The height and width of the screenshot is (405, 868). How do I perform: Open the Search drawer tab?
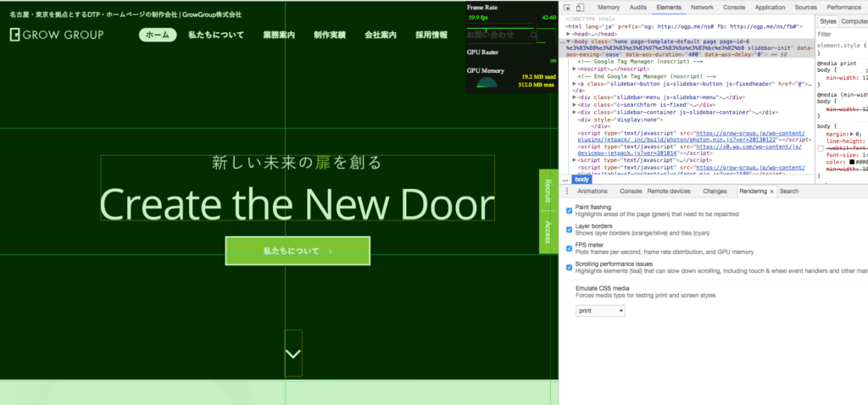pos(789,191)
